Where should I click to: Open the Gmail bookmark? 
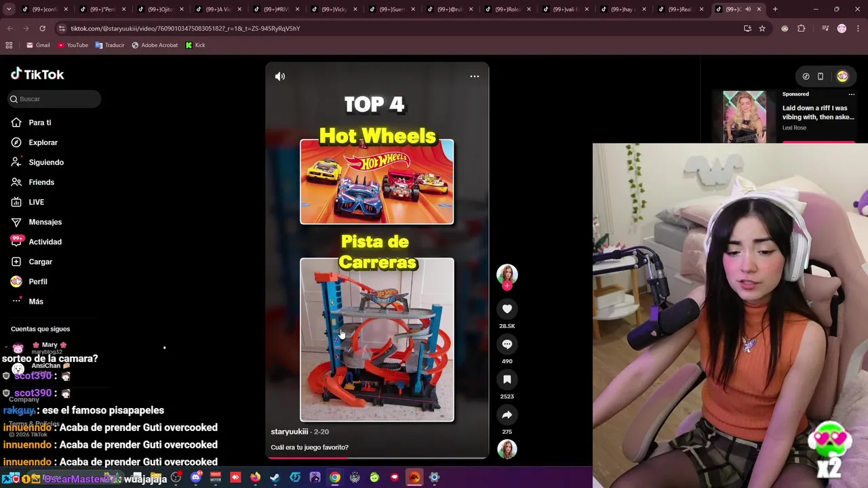click(x=38, y=45)
